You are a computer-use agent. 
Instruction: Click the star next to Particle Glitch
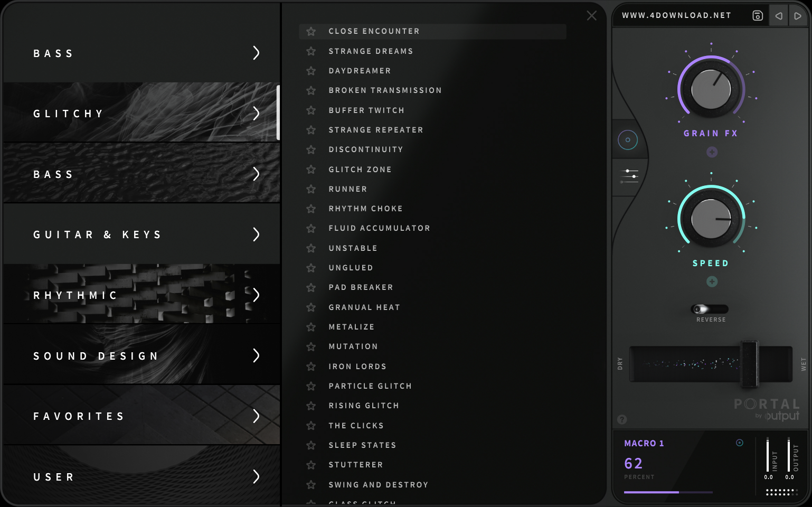(x=311, y=386)
